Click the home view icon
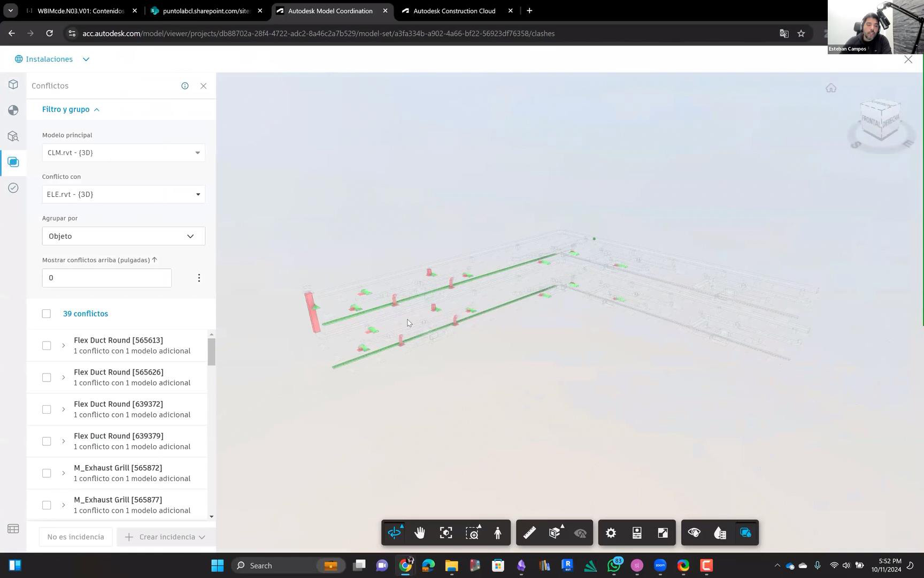The width and height of the screenshot is (924, 578). (x=830, y=88)
